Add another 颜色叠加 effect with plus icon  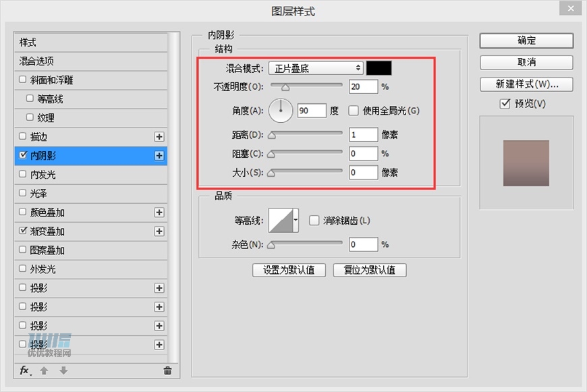pos(159,213)
